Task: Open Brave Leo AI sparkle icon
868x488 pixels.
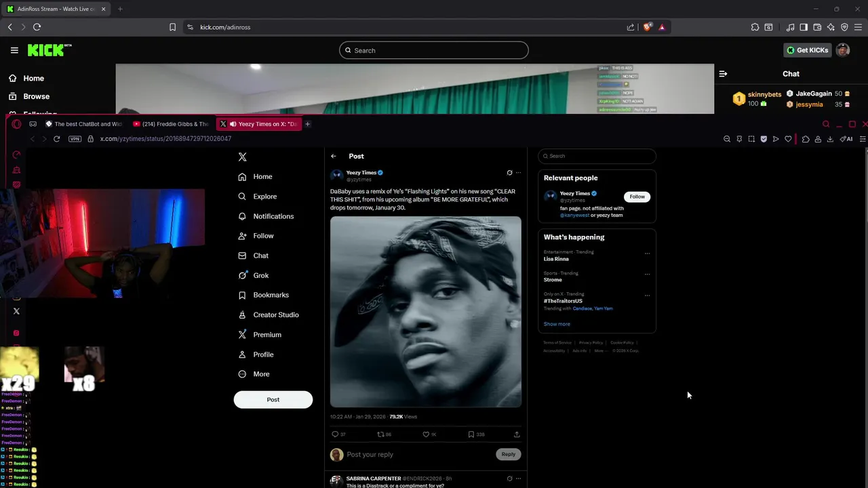Action: coord(831,27)
